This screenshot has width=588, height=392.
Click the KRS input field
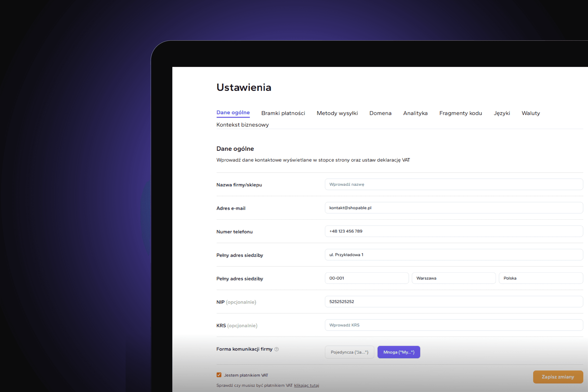[x=454, y=325]
